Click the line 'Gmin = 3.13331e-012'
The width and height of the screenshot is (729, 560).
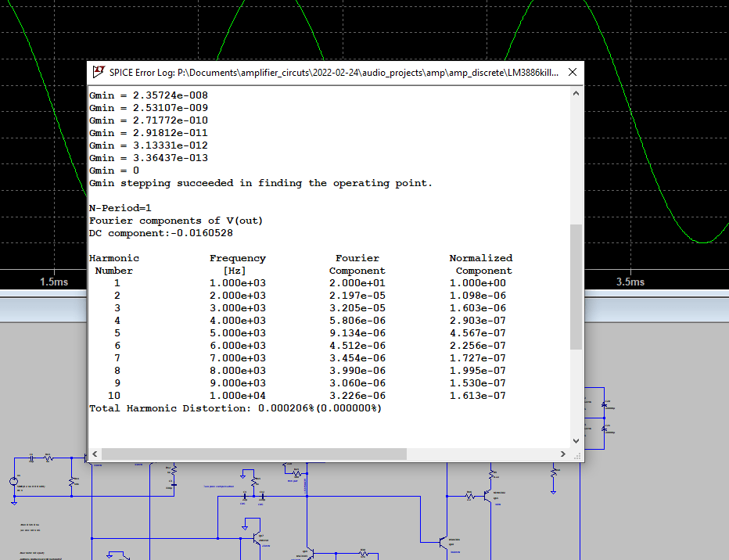click(x=149, y=145)
